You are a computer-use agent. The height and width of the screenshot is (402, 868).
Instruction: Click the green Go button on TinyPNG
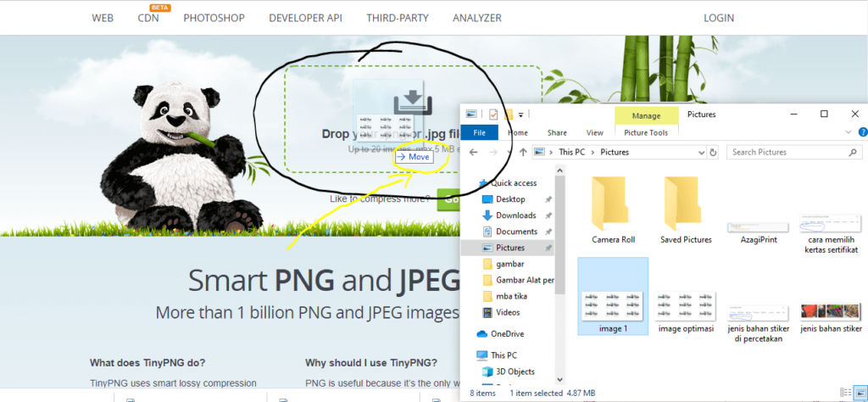point(448,199)
